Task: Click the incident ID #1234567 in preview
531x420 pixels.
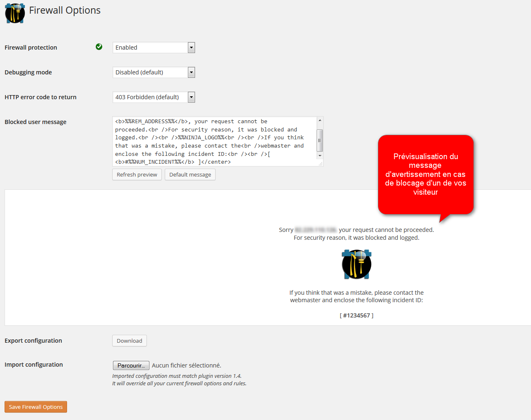Action: coord(356,315)
